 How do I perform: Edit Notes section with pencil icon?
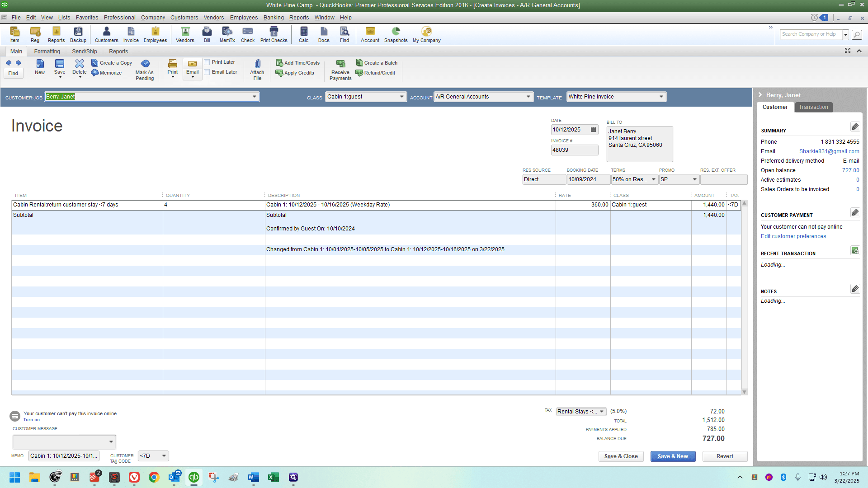(855, 289)
